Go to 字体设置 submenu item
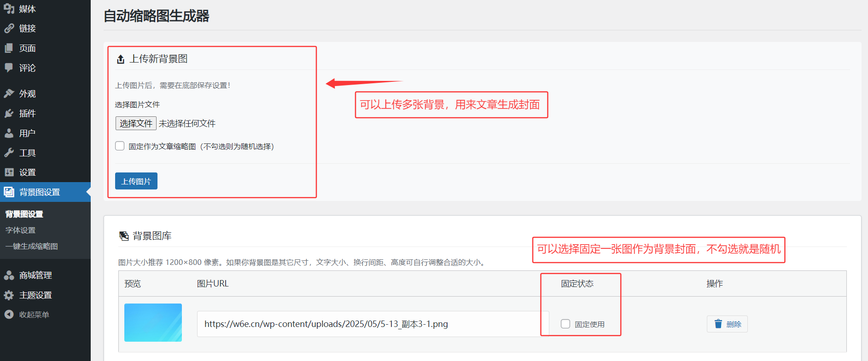Image resolution: width=868 pixels, height=361 pixels. click(20, 230)
